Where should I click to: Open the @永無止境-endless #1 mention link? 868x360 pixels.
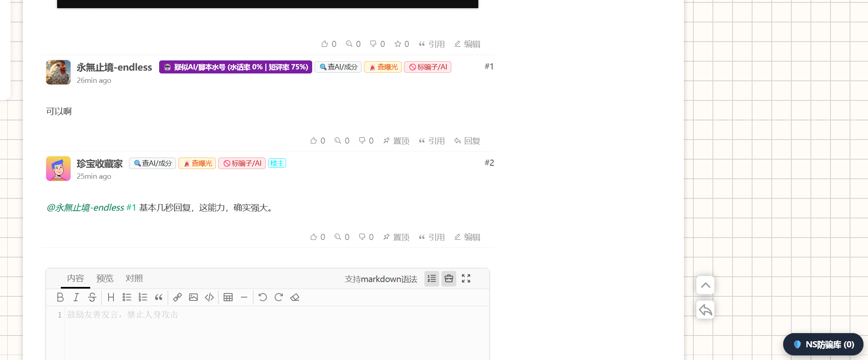pos(91,208)
